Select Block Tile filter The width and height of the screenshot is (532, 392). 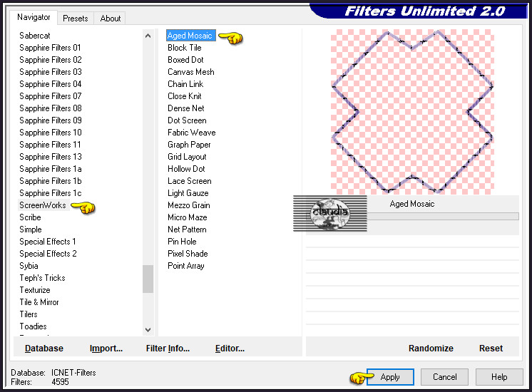(184, 48)
